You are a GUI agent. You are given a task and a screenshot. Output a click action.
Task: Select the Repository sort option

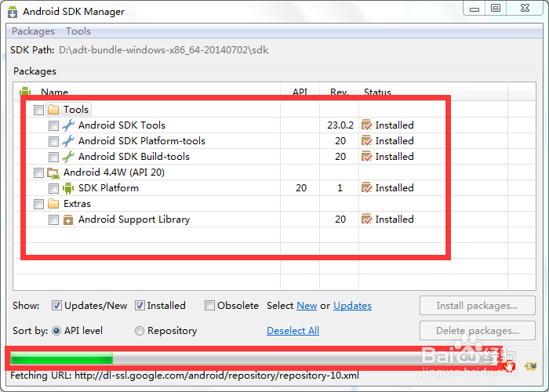[140, 331]
